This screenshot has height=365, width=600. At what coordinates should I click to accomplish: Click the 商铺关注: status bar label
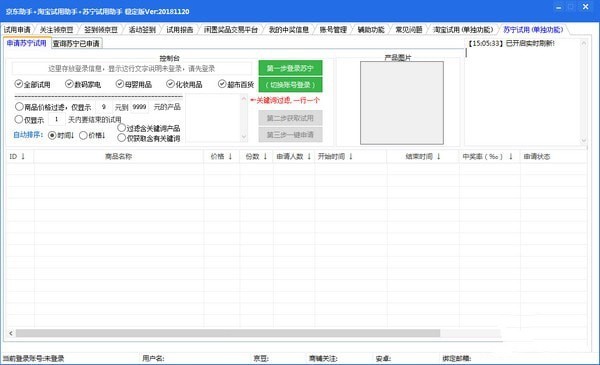pos(323,358)
